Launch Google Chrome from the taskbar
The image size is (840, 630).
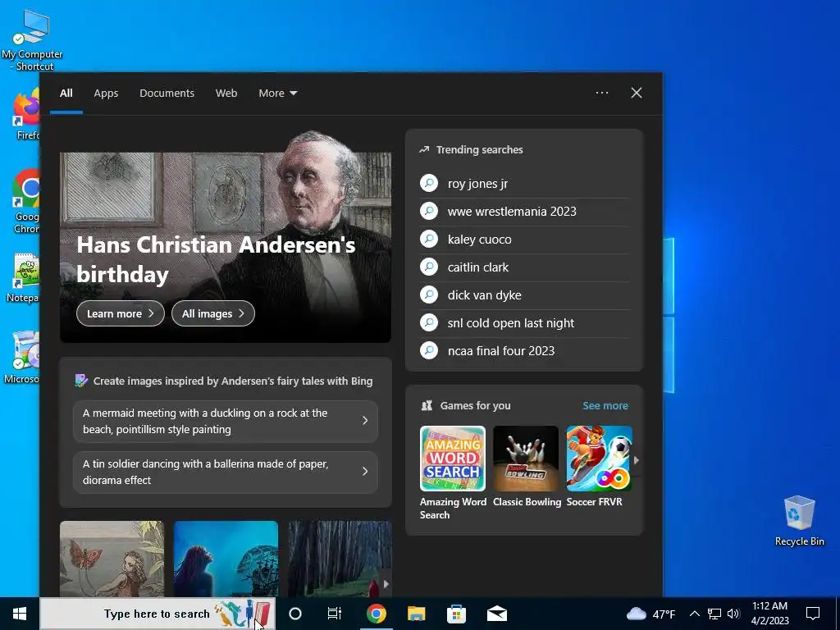[x=377, y=614]
